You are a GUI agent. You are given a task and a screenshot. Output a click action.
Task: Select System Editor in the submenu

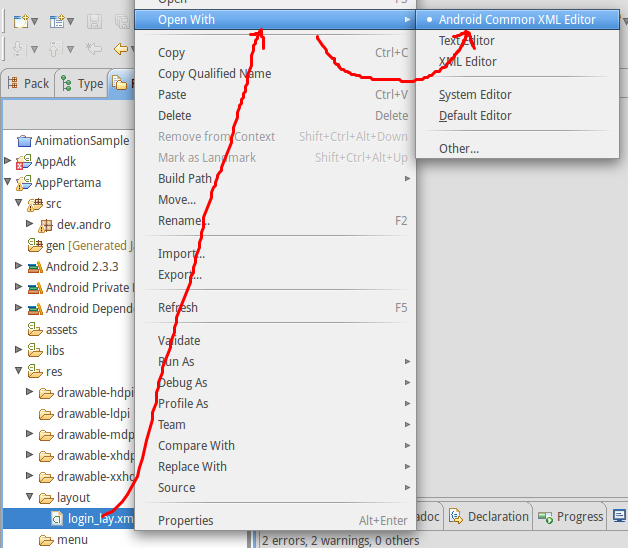pos(517,95)
